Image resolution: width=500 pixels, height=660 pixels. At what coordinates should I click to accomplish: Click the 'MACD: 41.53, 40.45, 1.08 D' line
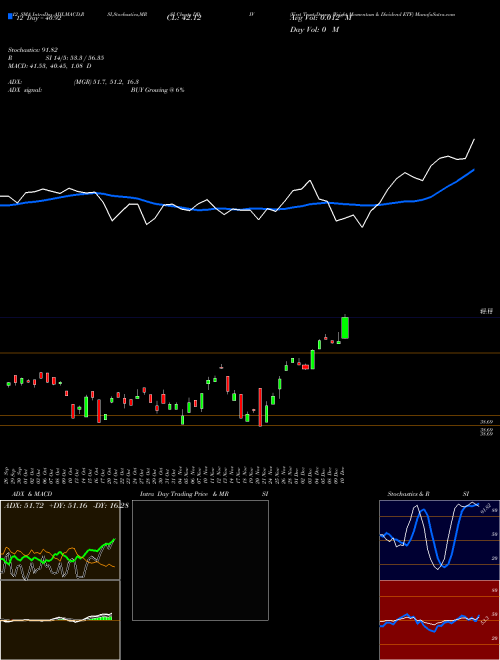(50, 66)
